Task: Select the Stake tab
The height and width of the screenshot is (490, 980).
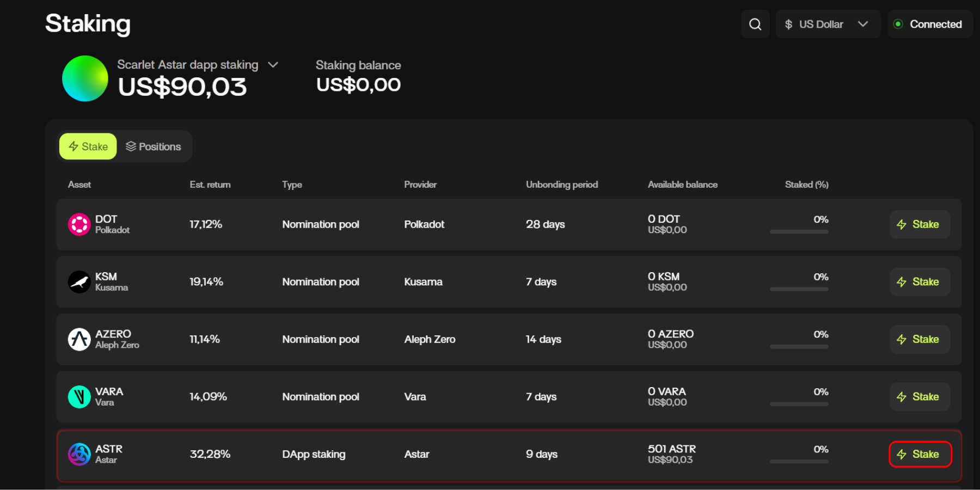Action: [x=88, y=146]
